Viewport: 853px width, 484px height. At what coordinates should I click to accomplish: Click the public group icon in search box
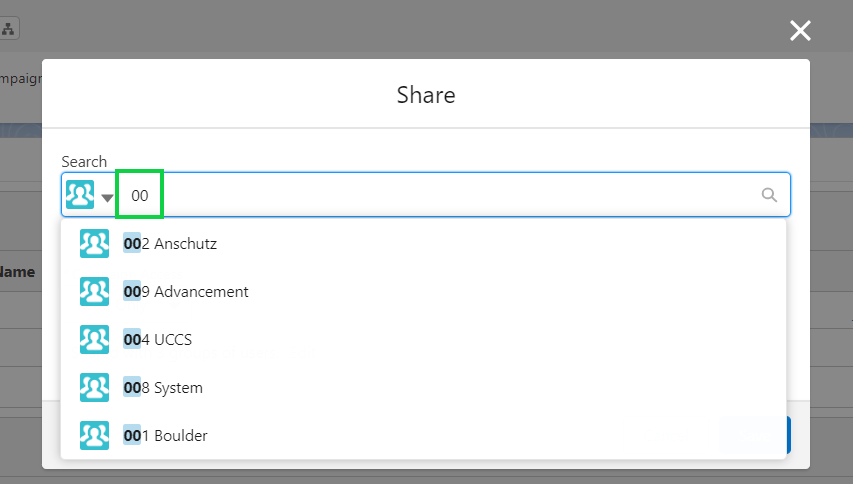(x=80, y=195)
